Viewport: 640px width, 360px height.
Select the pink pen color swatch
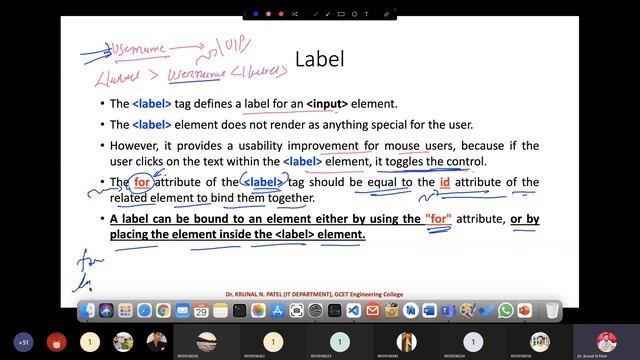click(268, 14)
